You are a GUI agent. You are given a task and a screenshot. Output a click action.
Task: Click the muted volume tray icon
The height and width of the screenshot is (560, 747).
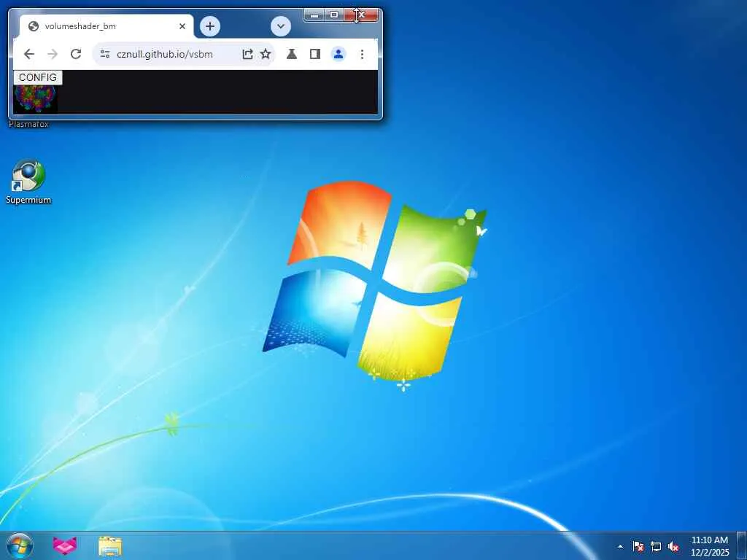(673, 546)
